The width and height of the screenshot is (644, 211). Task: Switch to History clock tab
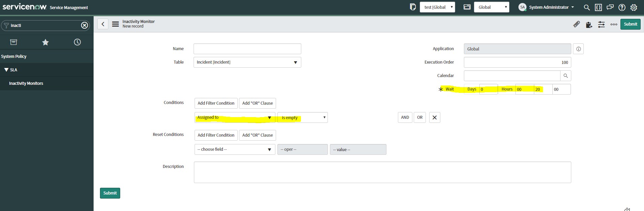tap(77, 42)
